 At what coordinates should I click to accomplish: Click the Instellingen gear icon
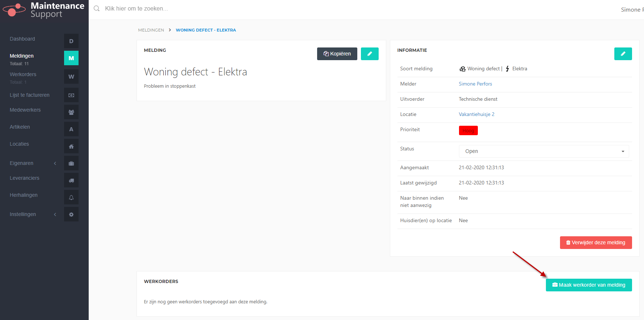pos(71,214)
